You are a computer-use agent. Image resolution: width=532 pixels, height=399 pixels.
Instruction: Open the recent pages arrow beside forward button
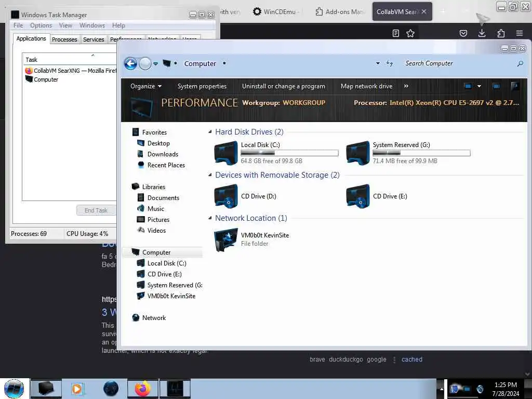155,64
